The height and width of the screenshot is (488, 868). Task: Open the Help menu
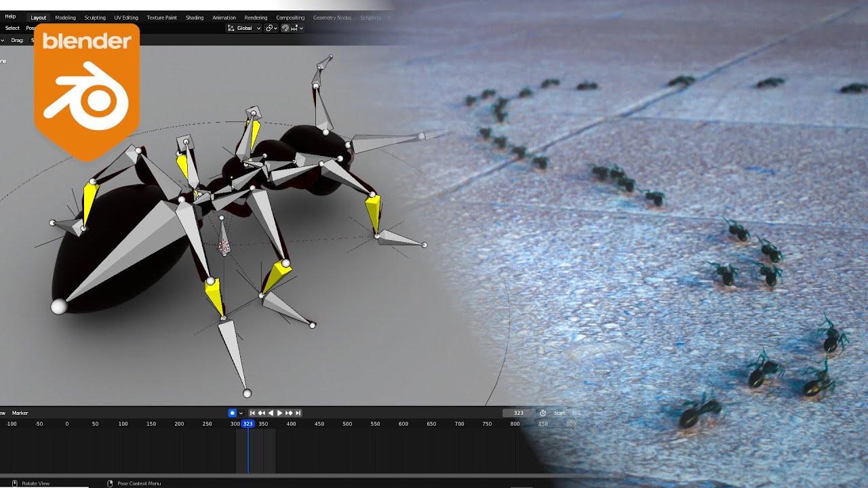pos(10,17)
